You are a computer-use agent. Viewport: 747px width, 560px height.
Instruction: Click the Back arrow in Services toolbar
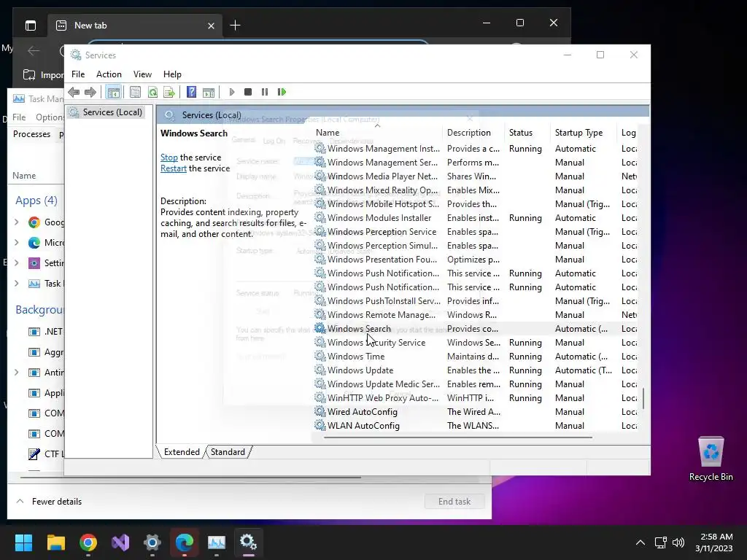74,92
